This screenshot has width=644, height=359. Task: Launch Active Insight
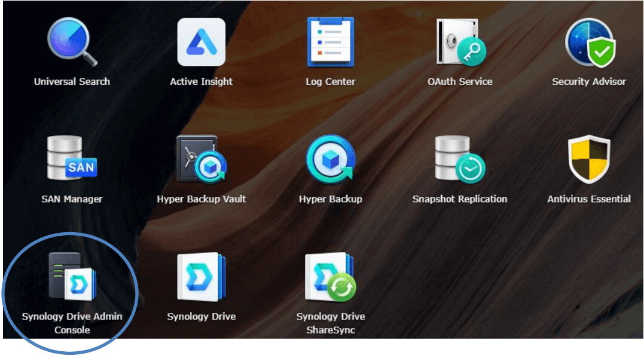pyautogui.click(x=202, y=42)
